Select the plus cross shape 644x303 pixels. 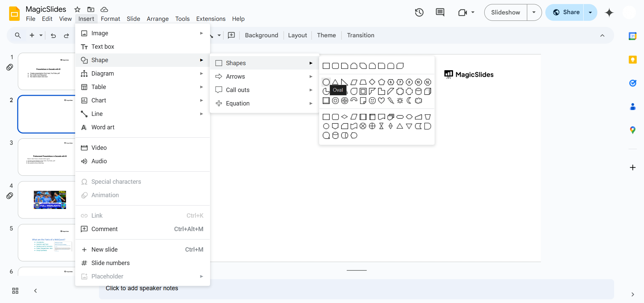[x=400, y=91]
